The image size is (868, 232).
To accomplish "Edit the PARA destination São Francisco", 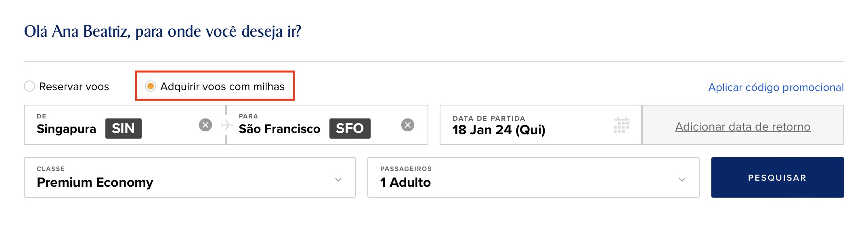I will coord(327,125).
